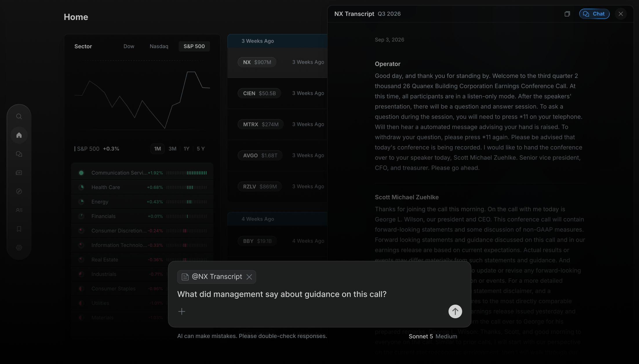639x364 pixels.
Task: Go to Home via sidebar house icon
Action: pos(19,135)
